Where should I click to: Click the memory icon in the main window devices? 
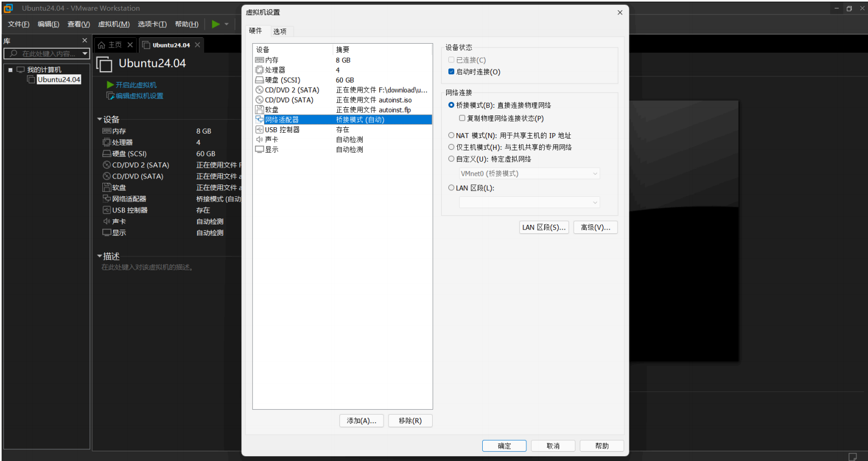click(x=107, y=131)
